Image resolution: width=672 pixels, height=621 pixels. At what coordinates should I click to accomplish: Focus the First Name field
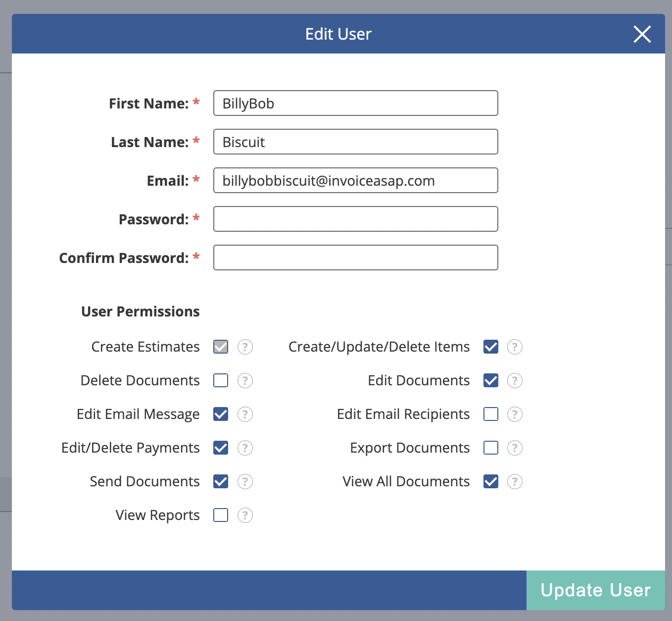(356, 103)
